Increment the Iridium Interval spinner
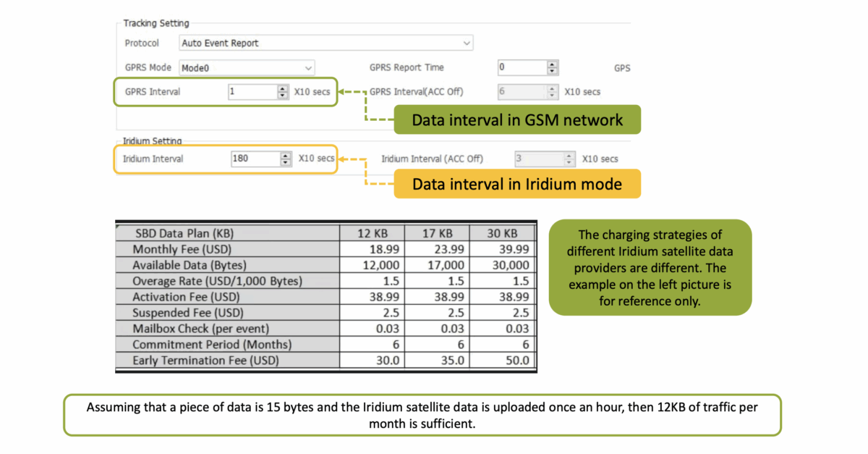 pyautogui.click(x=285, y=156)
